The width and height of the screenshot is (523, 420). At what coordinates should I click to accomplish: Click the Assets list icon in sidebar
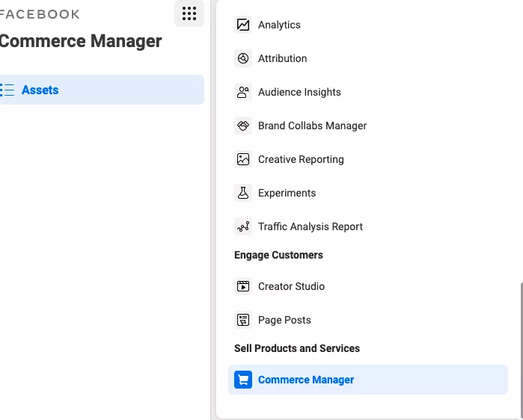point(7,90)
